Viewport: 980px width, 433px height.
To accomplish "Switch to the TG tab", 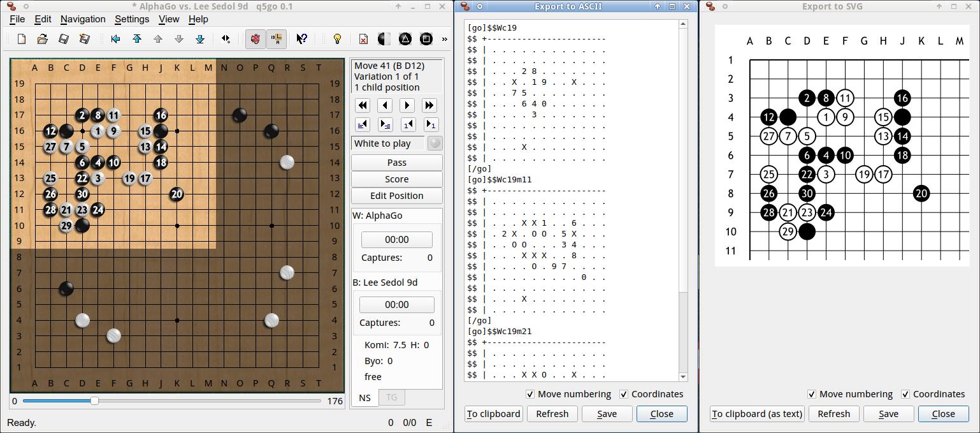I will coord(391,397).
